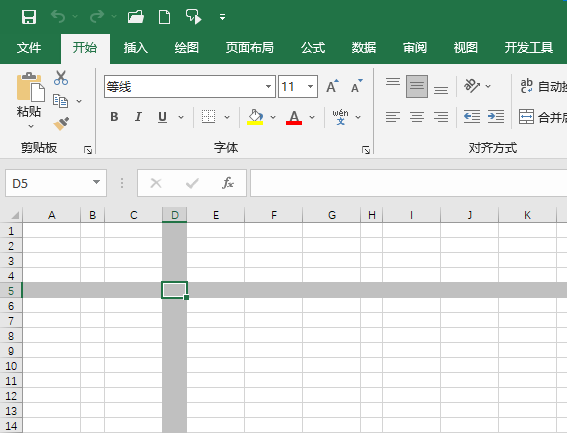Open the font name dropdown arrow
This screenshot has width=567, height=433.
pos(268,86)
